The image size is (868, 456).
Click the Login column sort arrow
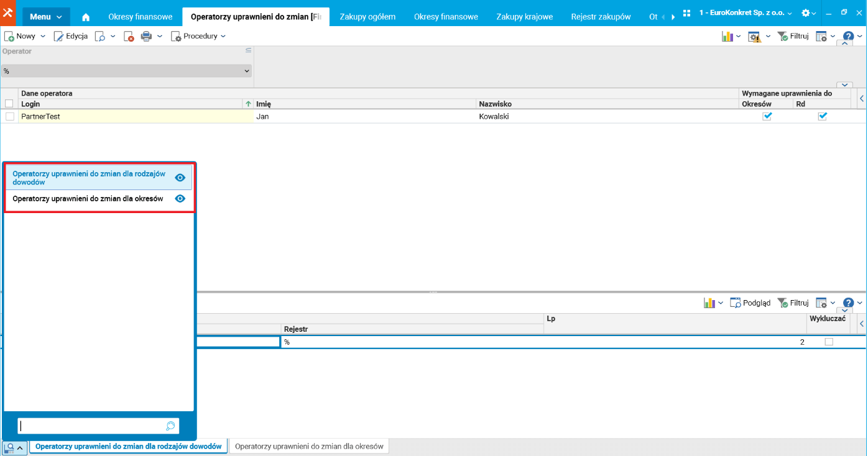click(x=249, y=104)
